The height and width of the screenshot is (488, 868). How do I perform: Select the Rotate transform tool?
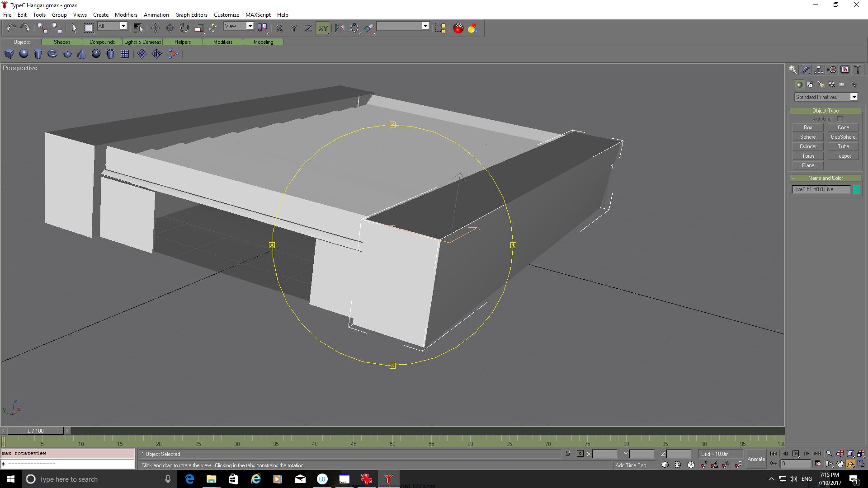tap(184, 28)
